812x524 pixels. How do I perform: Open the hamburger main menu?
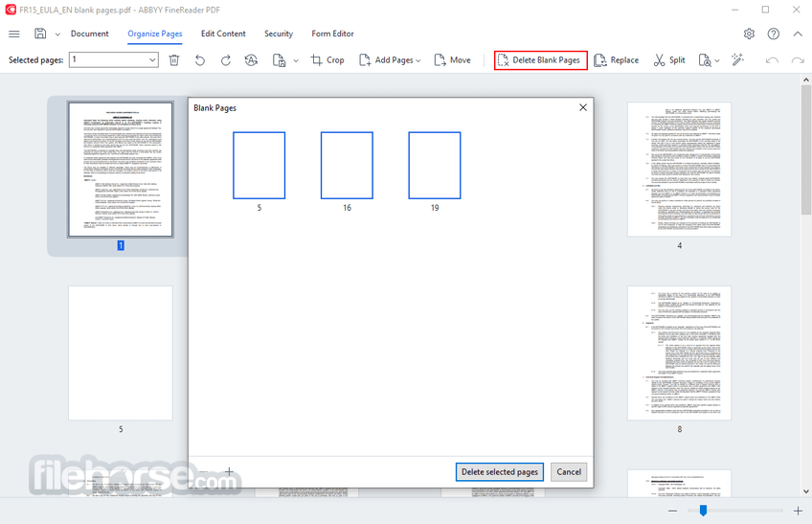point(14,34)
